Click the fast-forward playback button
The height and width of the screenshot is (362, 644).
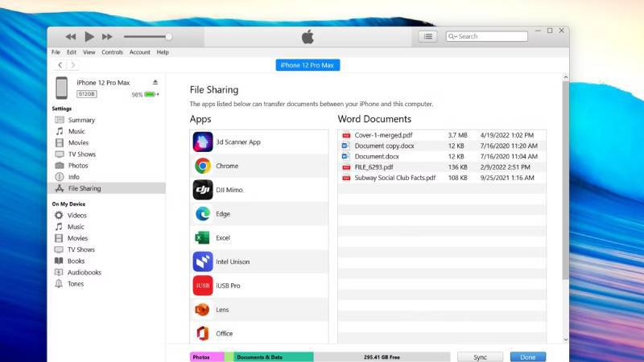coord(107,36)
